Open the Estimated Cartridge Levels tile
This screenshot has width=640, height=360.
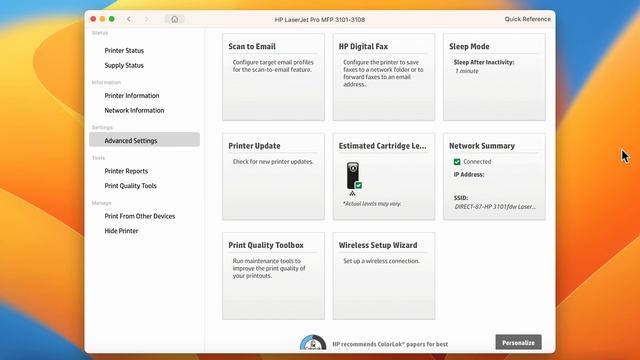(x=384, y=177)
